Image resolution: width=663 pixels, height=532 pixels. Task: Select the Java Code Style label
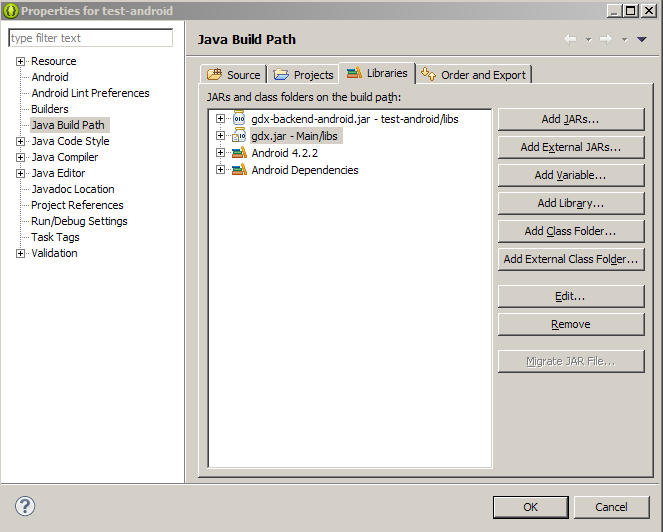click(71, 141)
